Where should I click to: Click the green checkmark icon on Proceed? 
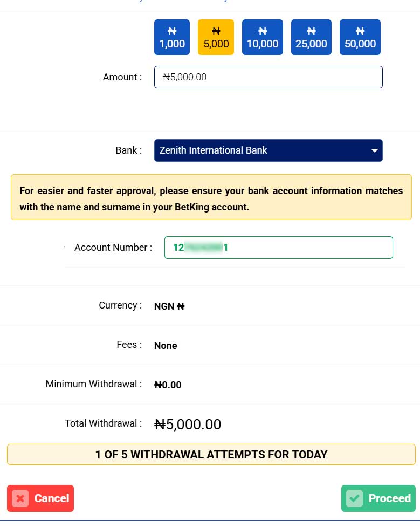(x=355, y=498)
